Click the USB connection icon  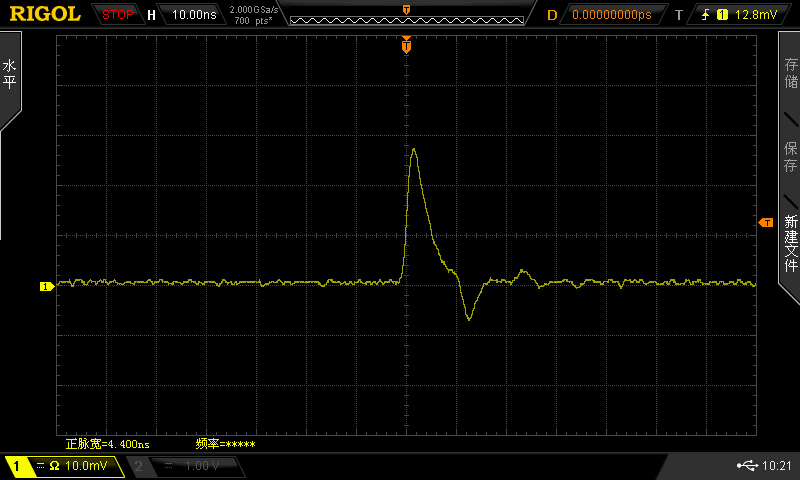pos(747,465)
